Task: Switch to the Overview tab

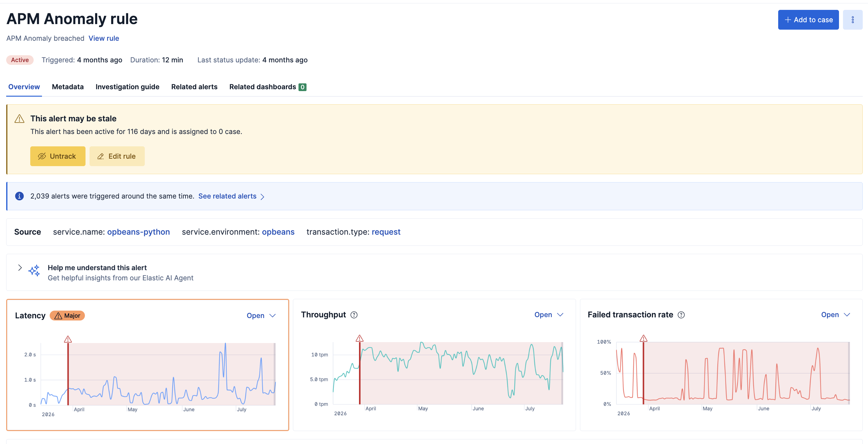Action: [x=24, y=87]
